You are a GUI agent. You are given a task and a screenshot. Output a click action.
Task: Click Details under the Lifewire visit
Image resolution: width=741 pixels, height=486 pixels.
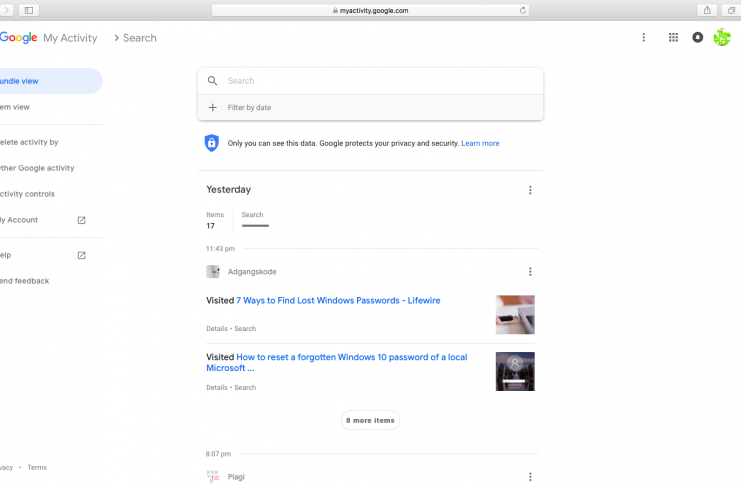tap(217, 329)
